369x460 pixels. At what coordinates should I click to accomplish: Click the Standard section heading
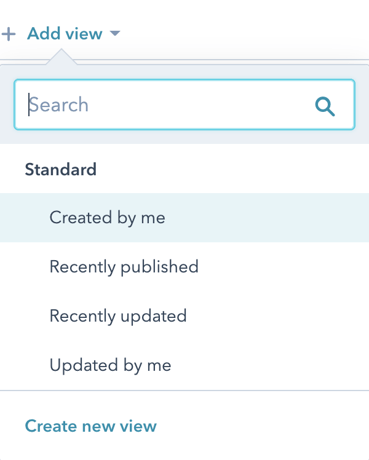pyautogui.click(x=61, y=169)
